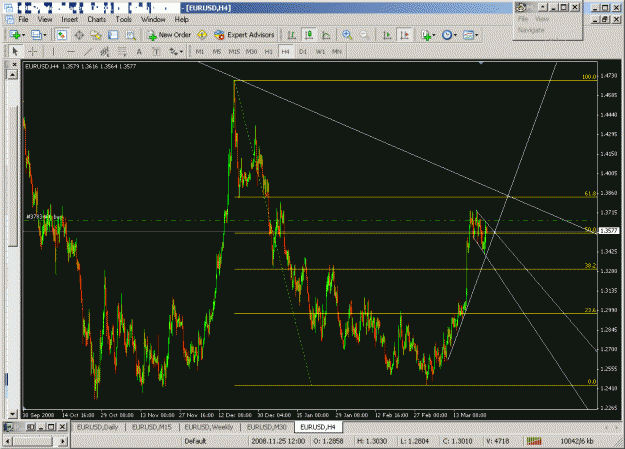
Task: Click the left panel scroll-up arrow
Action: pos(13,75)
